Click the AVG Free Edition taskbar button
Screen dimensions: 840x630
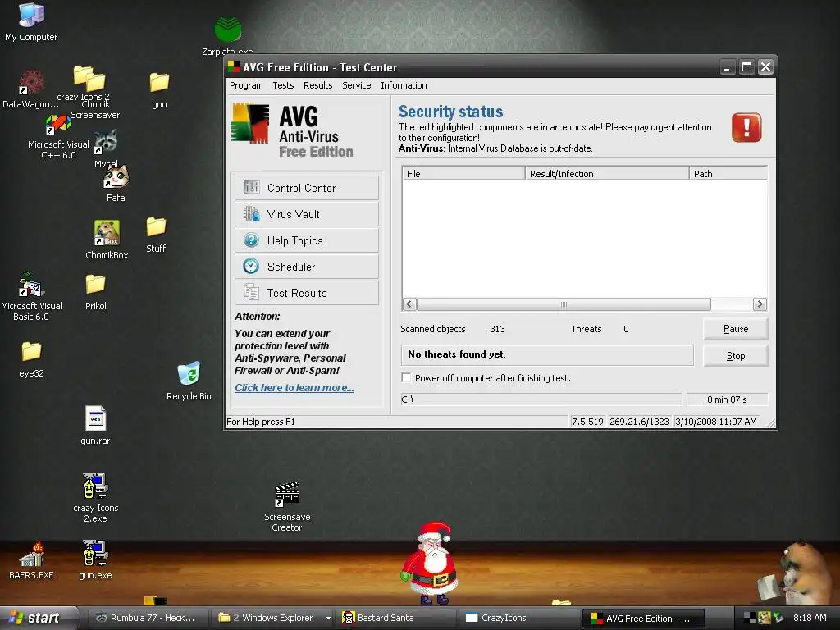pos(642,619)
